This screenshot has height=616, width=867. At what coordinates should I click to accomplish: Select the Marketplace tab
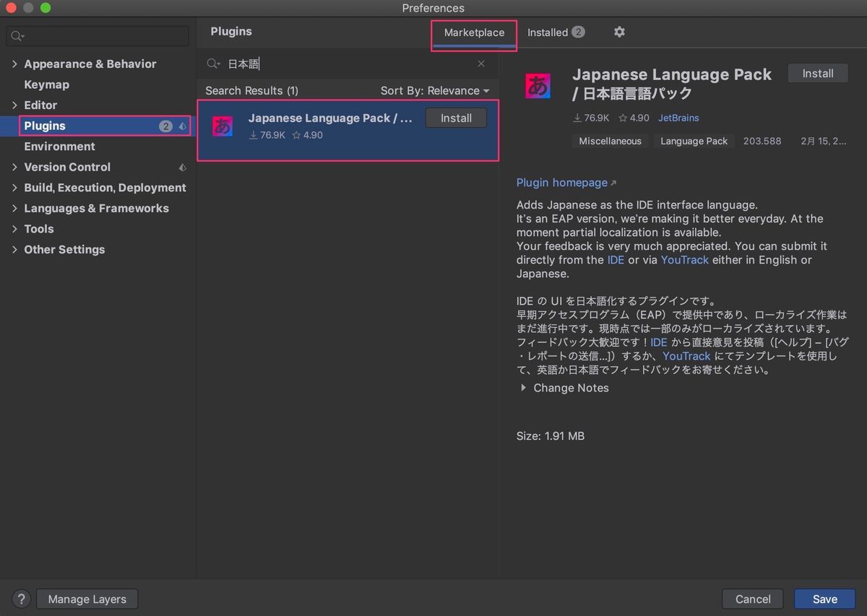click(474, 32)
